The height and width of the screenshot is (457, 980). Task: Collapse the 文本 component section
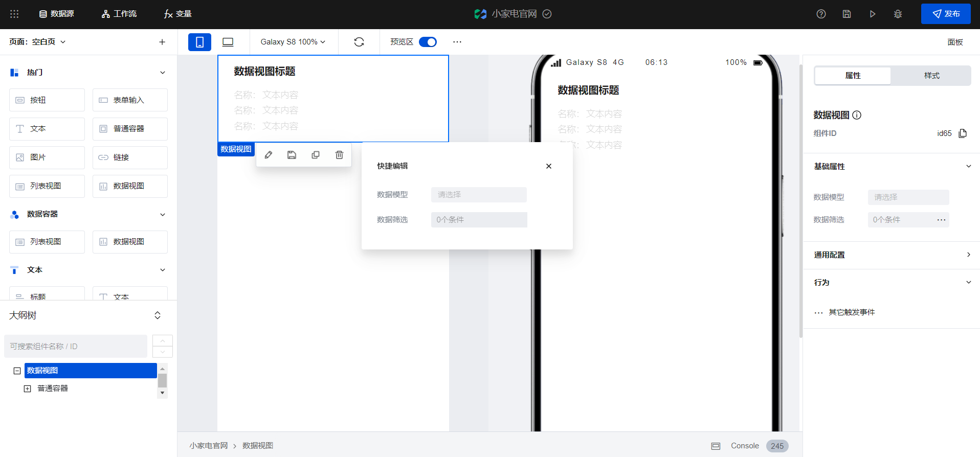point(163,270)
